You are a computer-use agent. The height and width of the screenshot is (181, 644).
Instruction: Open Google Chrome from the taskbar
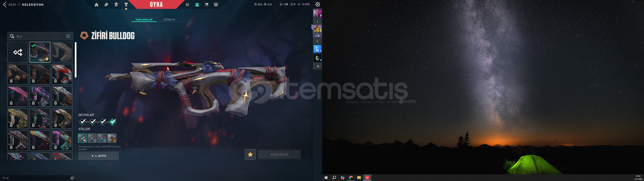point(351,178)
